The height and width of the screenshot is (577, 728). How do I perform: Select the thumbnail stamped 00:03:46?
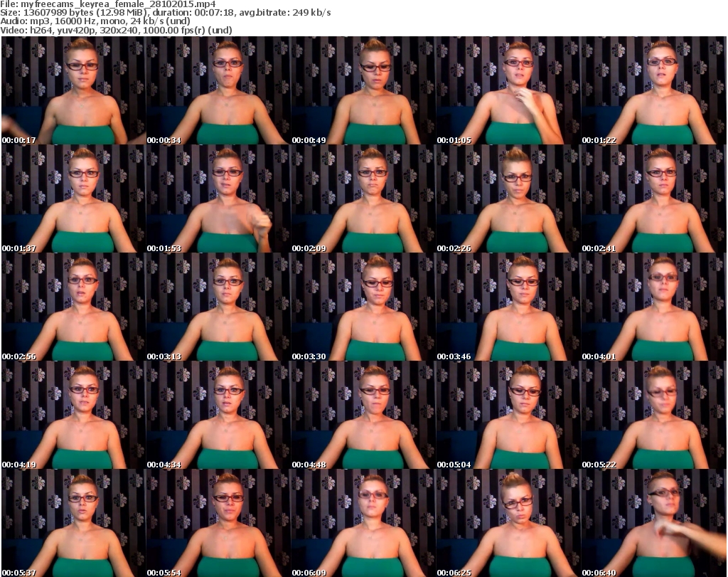point(508,307)
